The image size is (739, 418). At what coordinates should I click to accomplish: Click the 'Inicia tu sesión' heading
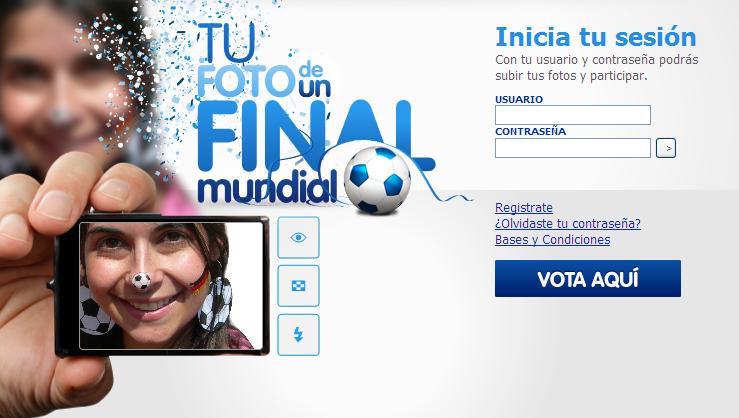(596, 37)
